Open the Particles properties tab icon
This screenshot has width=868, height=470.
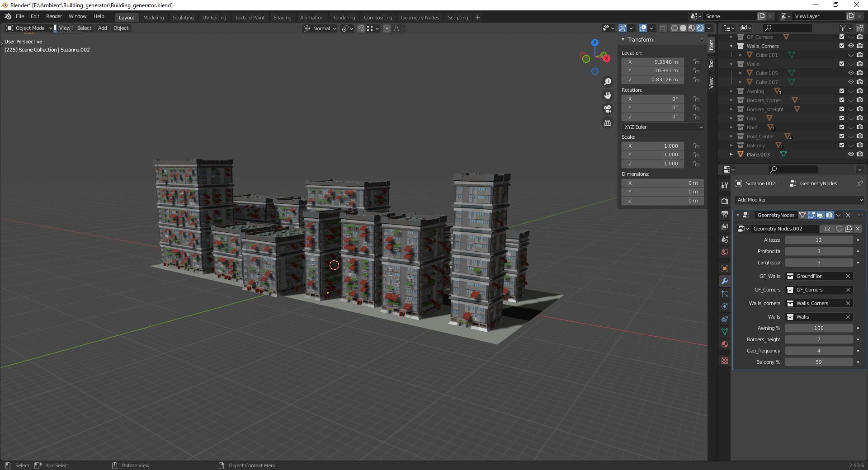[725, 294]
